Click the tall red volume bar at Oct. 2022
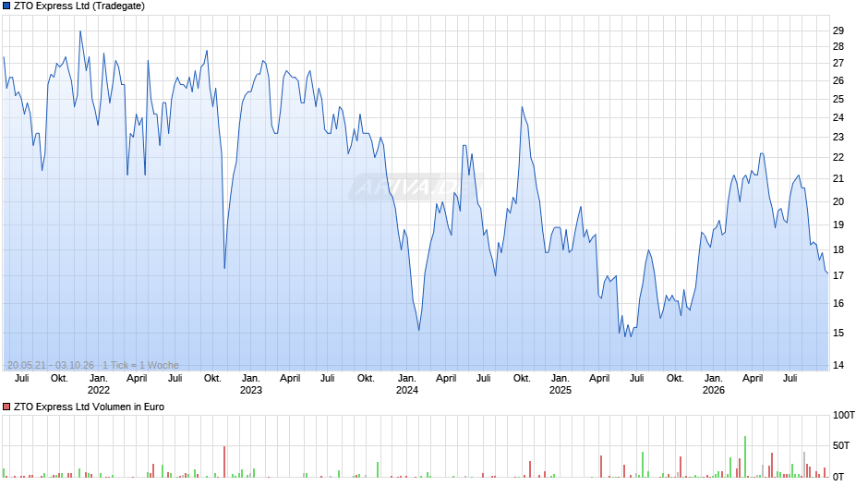This screenshot has height=486, width=868. click(224, 462)
